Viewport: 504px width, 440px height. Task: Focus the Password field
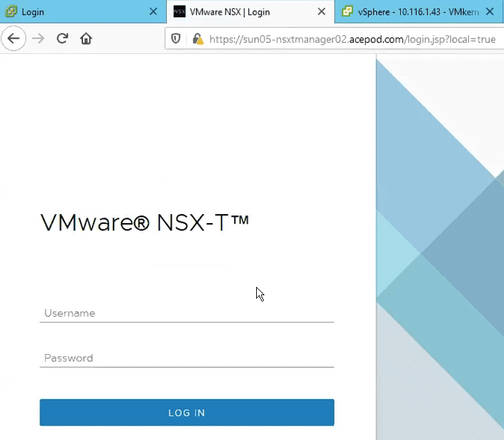pos(187,358)
